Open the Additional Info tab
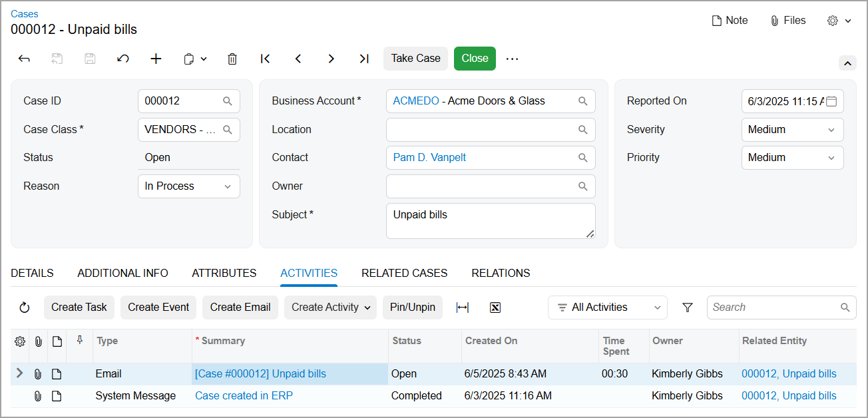The width and height of the screenshot is (868, 418). 122,273
